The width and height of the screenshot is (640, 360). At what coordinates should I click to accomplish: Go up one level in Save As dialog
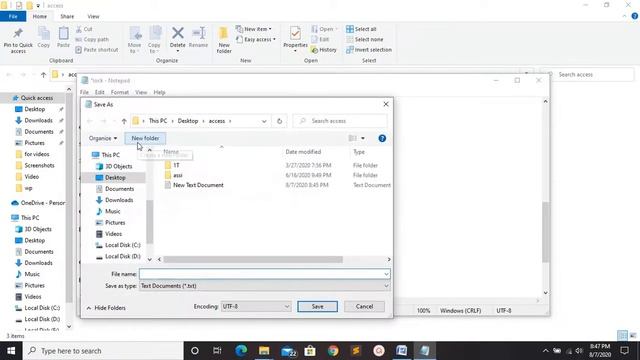[124, 121]
